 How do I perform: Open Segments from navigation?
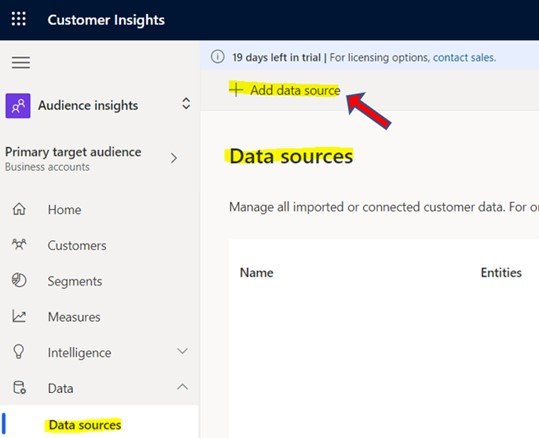tap(75, 281)
